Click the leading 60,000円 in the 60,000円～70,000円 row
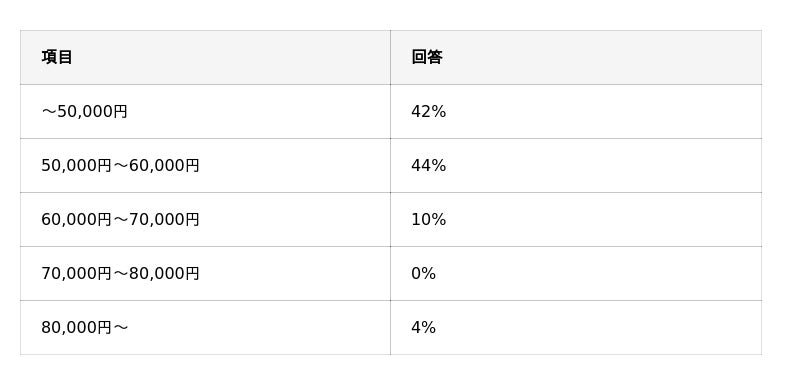The width and height of the screenshot is (800, 385). point(76,220)
